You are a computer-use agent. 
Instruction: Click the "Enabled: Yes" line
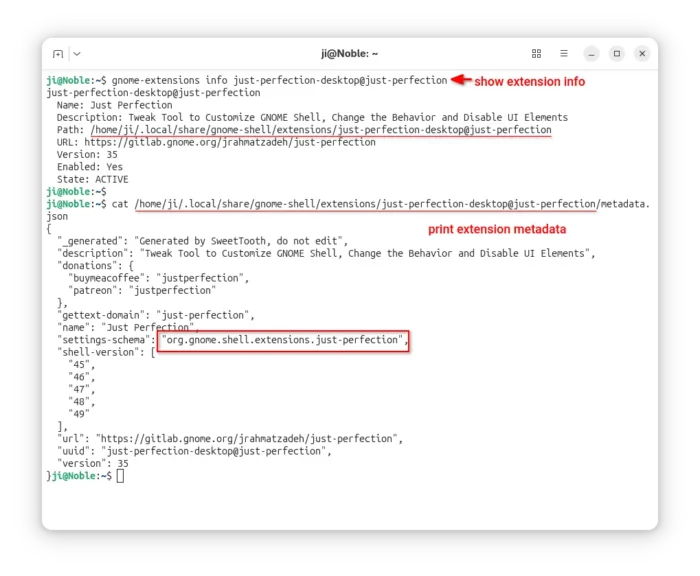[90, 167]
